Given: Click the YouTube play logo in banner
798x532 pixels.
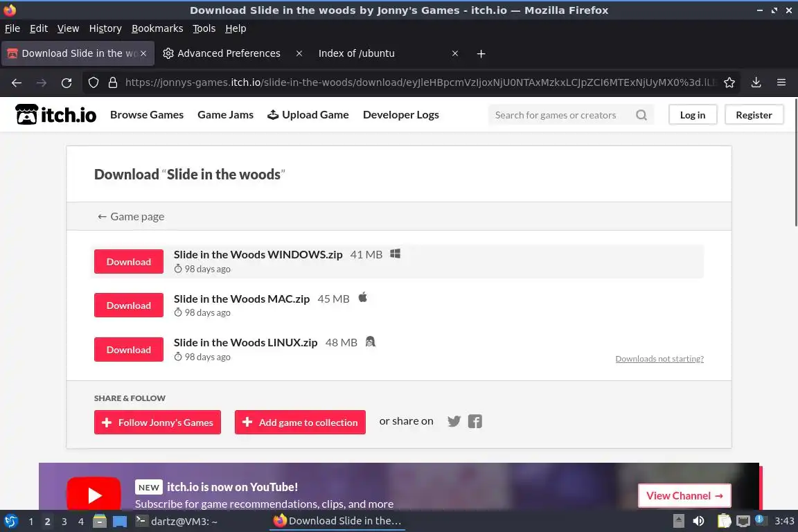Looking at the screenshot, I should pyautogui.click(x=94, y=494).
